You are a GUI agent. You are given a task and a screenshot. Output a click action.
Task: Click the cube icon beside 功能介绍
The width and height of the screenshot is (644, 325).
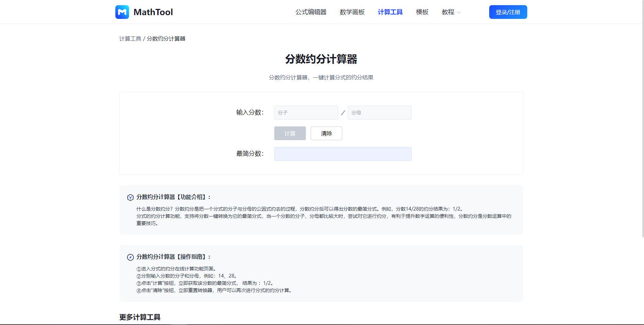[130, 198]
